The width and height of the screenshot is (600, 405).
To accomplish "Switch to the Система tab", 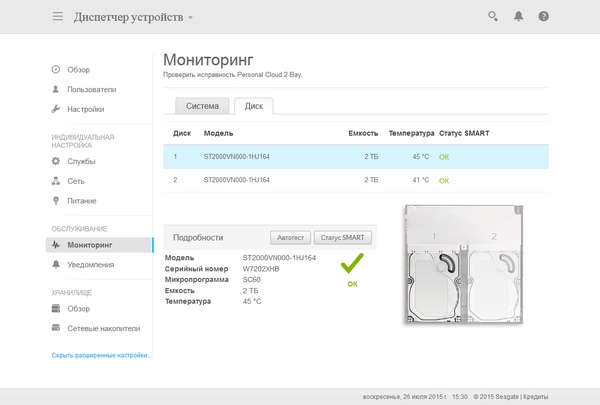I will point(202,105).
